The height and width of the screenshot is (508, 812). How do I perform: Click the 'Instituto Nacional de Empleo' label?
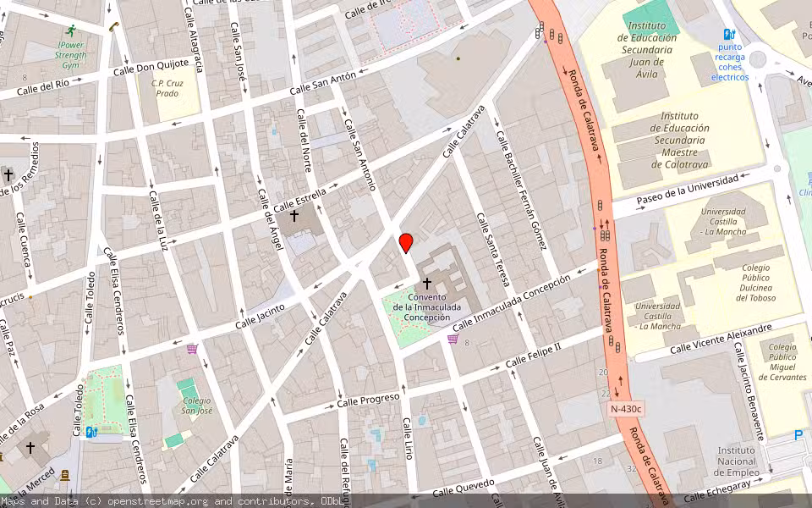(737, 461)
